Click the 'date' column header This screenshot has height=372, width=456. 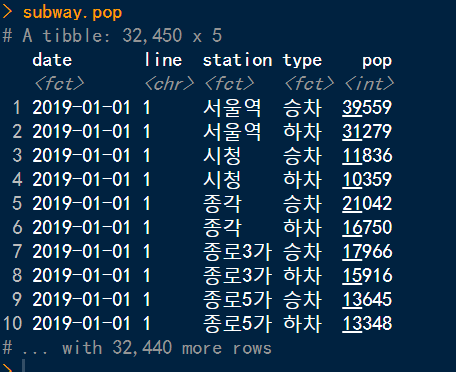pos(52,60)
